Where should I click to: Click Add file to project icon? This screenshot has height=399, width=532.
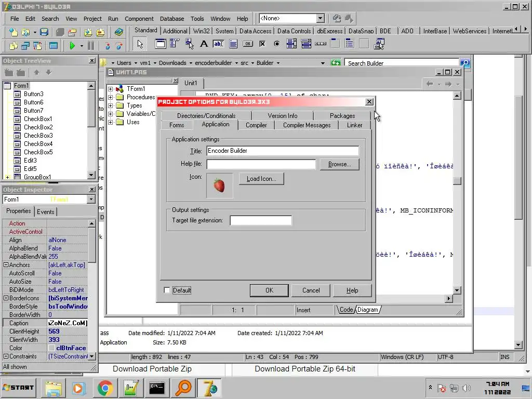coord(88,32)
